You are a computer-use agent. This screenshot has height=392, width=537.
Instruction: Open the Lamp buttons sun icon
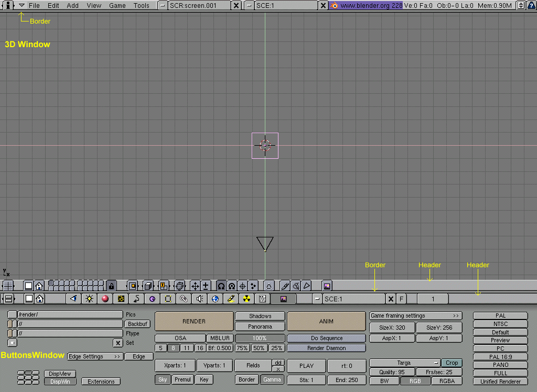[x=89, y=299]
